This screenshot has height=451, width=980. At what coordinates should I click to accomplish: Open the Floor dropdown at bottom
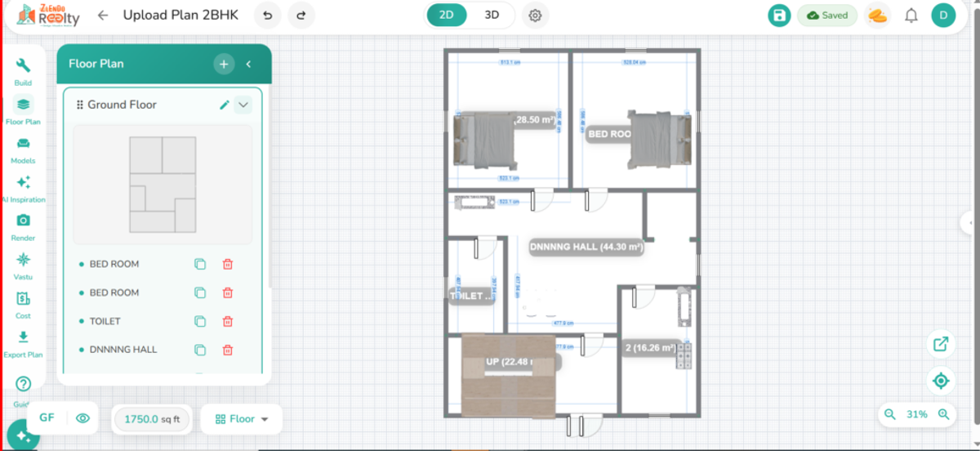pyautogui.click(x=242, y=419)
